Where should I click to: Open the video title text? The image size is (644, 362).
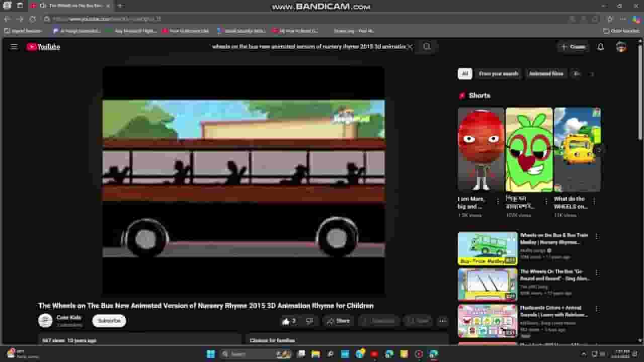pos(206,306)
